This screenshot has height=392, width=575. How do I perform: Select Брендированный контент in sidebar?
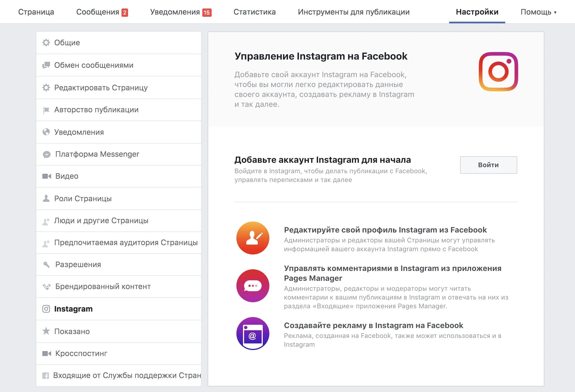click(x=103, y=286)
